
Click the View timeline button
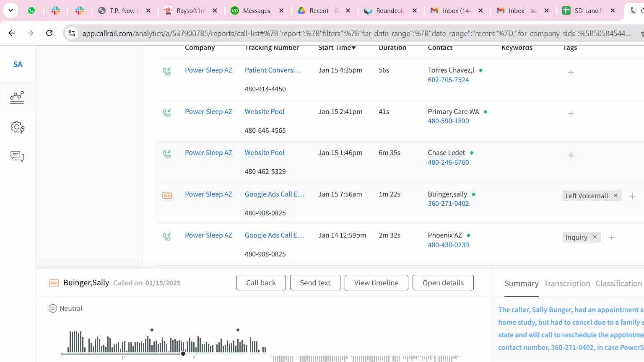[377, 283]
